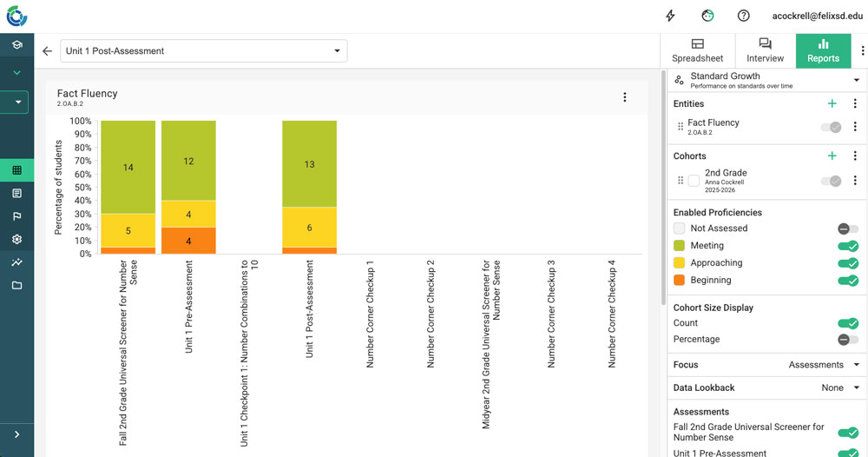Open the help question mark icon
Screen dimensions: 868x457
pyautogui.click(x=744, y=16)
